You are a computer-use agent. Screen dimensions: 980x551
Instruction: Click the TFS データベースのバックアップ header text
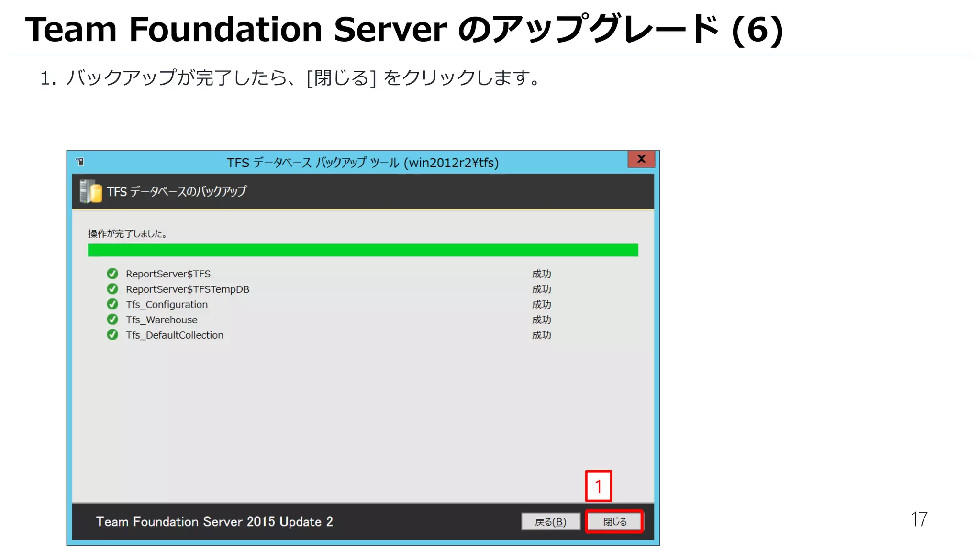point(177,191)
